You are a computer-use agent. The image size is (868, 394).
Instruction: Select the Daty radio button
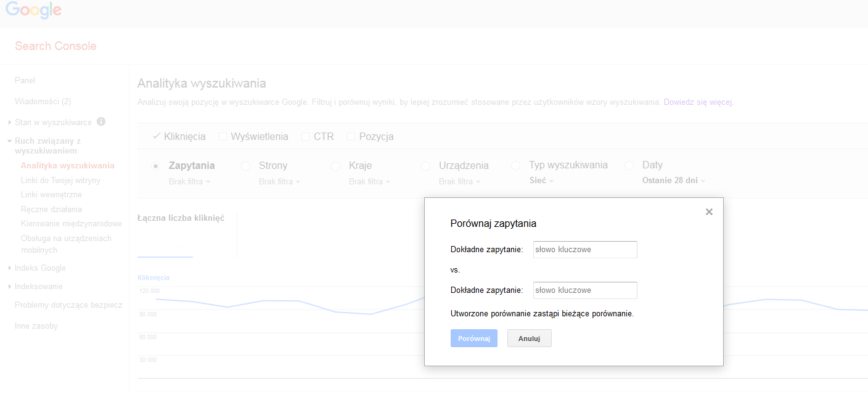point(629,165)
